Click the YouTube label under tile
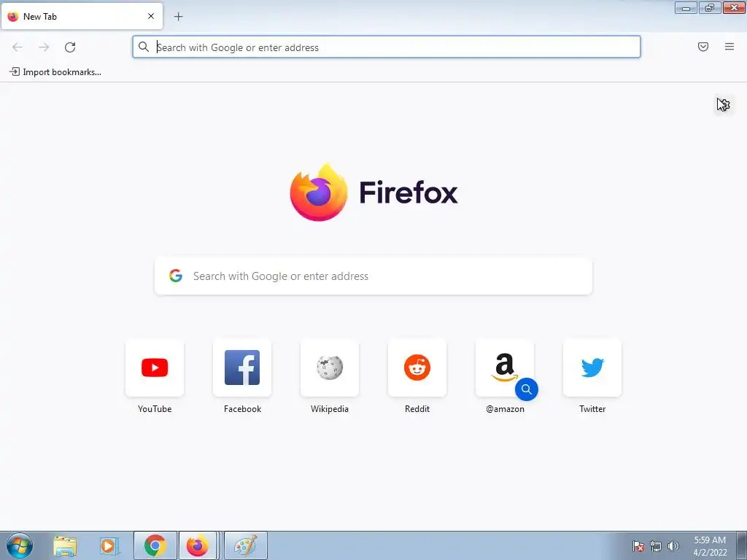The height and width of the screenshot is (560, 747). click(x=155, y=409)
